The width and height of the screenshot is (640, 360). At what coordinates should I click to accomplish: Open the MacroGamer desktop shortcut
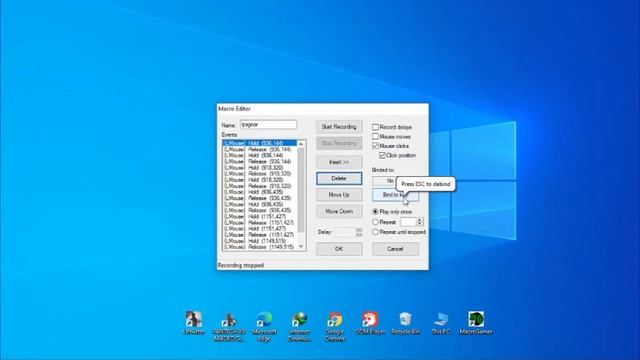click(476, 323)
